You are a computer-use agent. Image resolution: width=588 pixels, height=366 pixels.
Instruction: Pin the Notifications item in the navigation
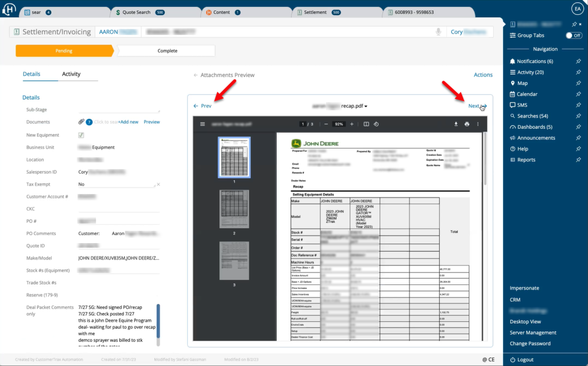[x=578, y=61]
